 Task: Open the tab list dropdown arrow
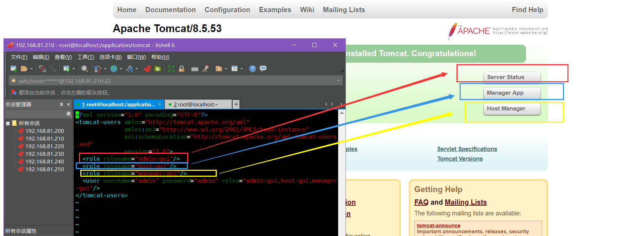point(341,104)
